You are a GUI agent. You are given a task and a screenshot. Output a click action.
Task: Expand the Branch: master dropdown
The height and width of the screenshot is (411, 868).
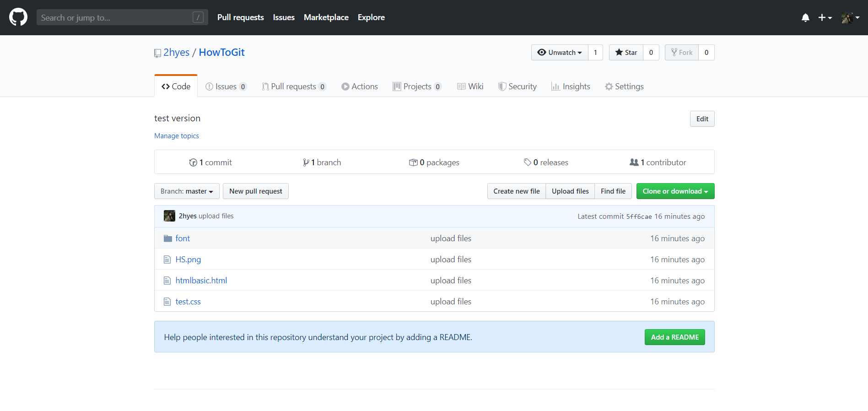tap(187, 191)
